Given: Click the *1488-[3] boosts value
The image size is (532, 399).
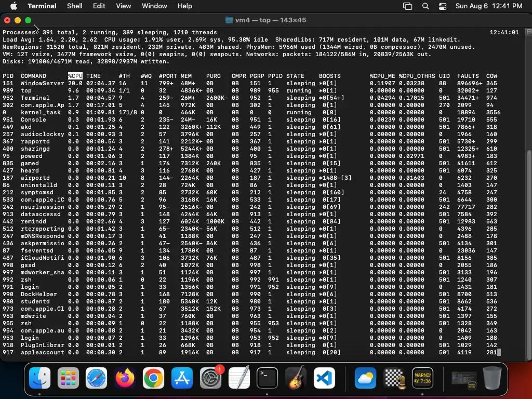Looking at the screenshot, I should [335, 178].
